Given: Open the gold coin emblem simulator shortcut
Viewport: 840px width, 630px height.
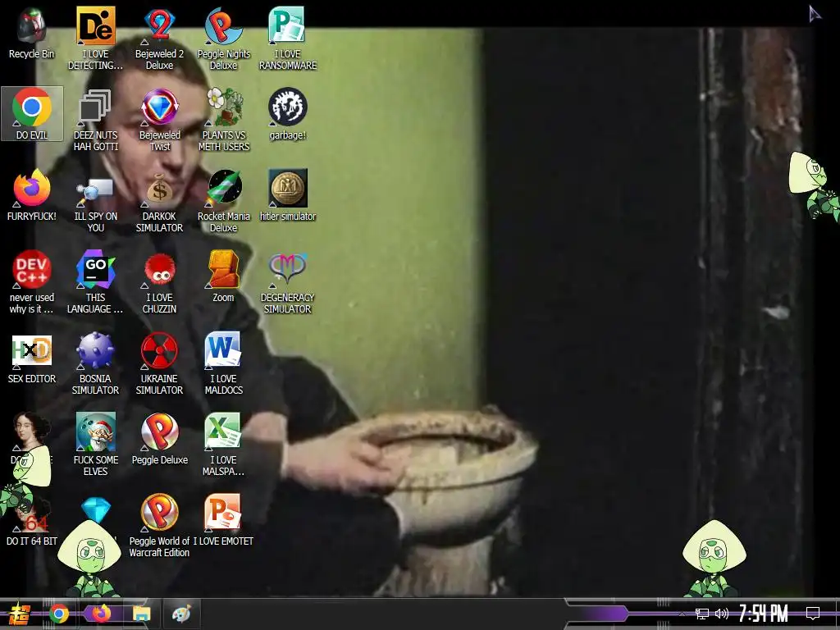Looking at the screenshot, I should 288,195.
